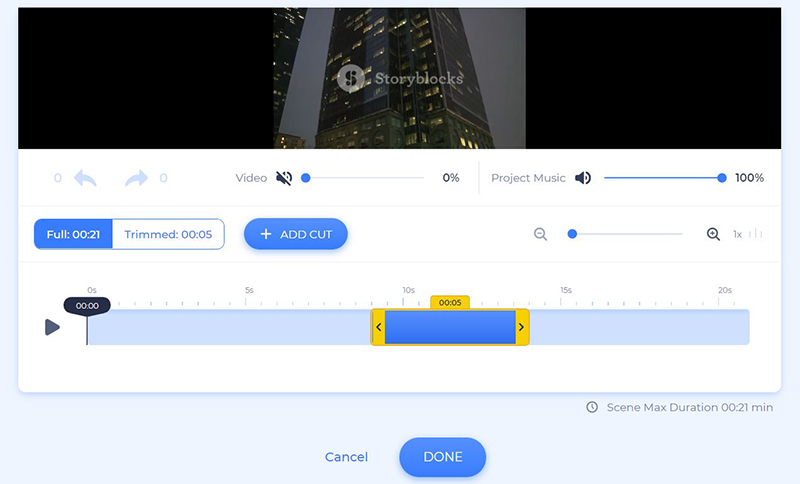Click the timeline zoom slider handle
The height and width of the screenshot is (484, 800).
tap(572, 234)
